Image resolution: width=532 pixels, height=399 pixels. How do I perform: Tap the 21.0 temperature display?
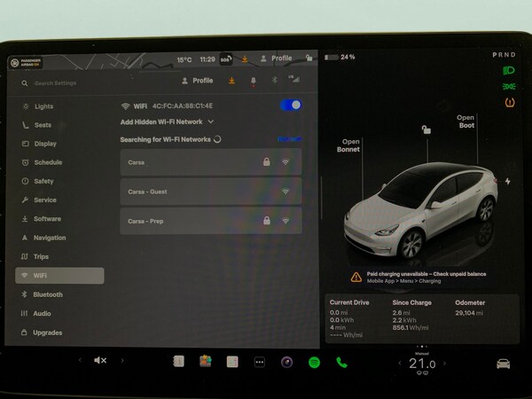[422, 364]
